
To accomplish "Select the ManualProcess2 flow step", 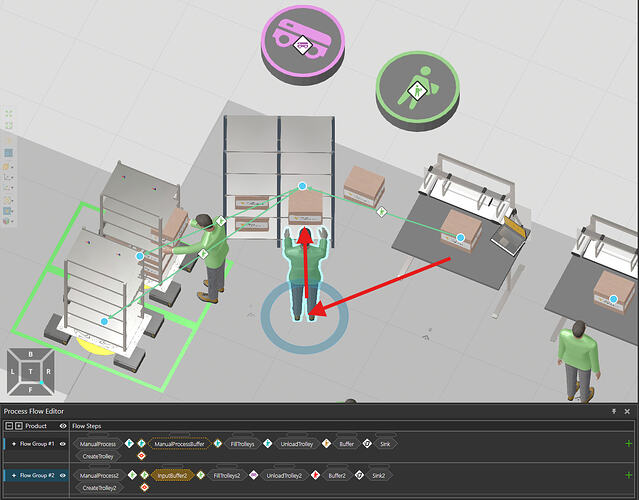I will [99, 475].
